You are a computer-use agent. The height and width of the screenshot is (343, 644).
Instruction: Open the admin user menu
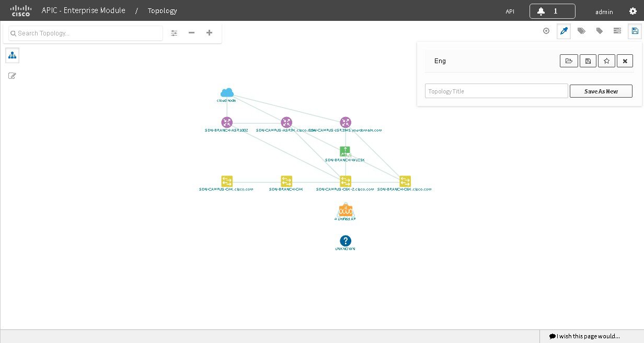coord(604,11)
